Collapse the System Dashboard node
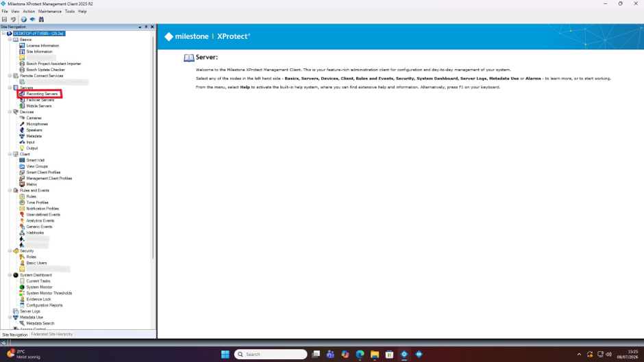Image resolution: width=644 pixels, height=362 pixels. (x=10, y=275)
